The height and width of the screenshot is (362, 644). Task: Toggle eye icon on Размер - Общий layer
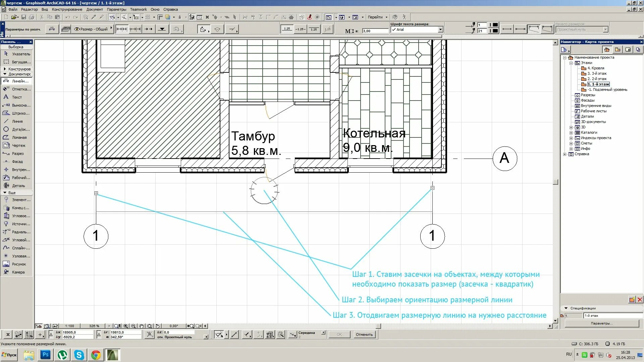tap(77, 29)
